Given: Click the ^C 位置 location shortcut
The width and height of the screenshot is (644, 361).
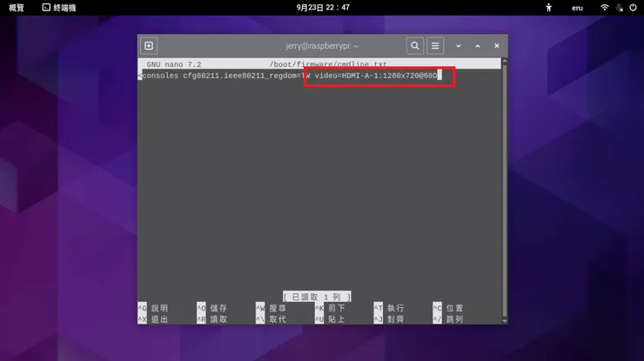Looking at the screenshot, I should point(448,308).
